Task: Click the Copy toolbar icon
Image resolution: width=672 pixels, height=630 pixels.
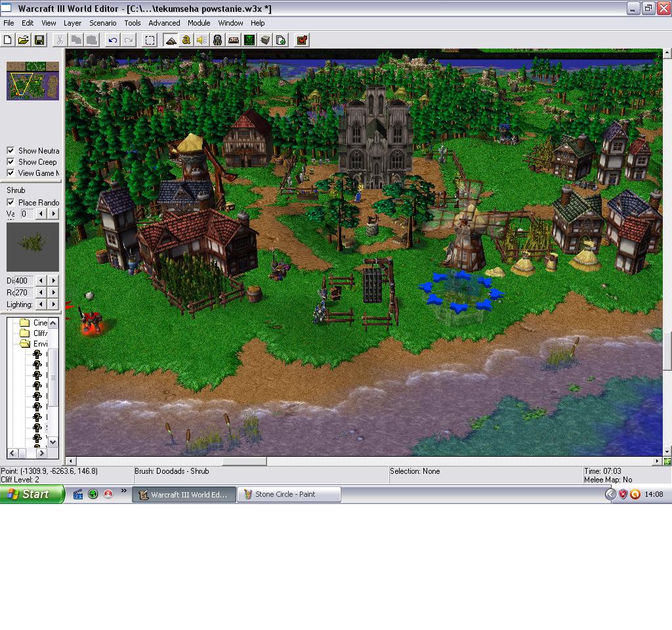Action: point(76,40)
